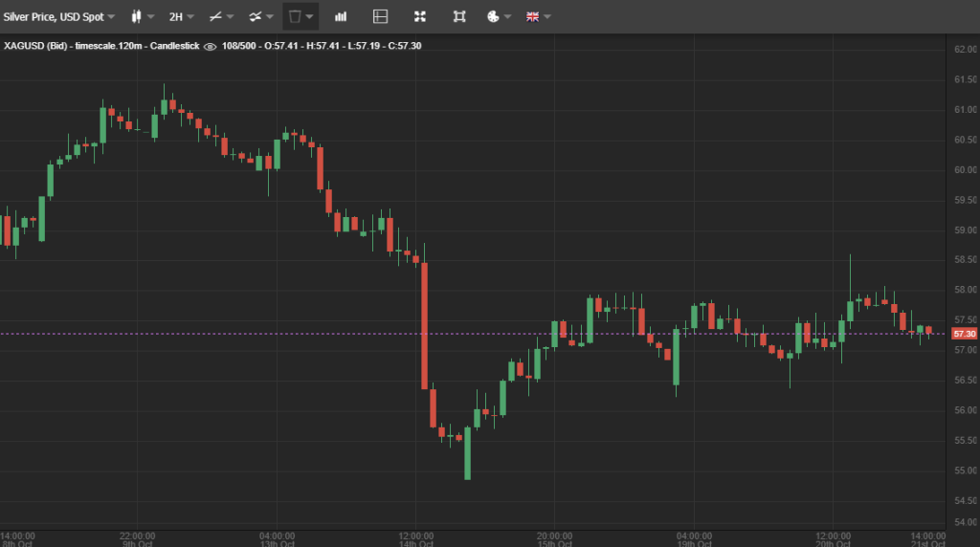Click the candlestick chart type icon
Image resolution: width=980 pixels, height=547 pixels.
pyautogui.click(x=136, y=17)
